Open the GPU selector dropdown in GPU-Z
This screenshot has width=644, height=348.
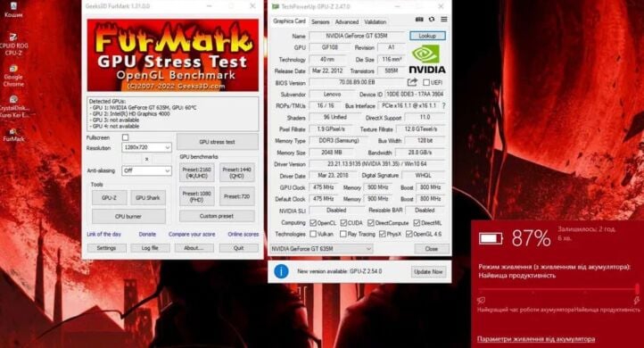coord(321,249)
